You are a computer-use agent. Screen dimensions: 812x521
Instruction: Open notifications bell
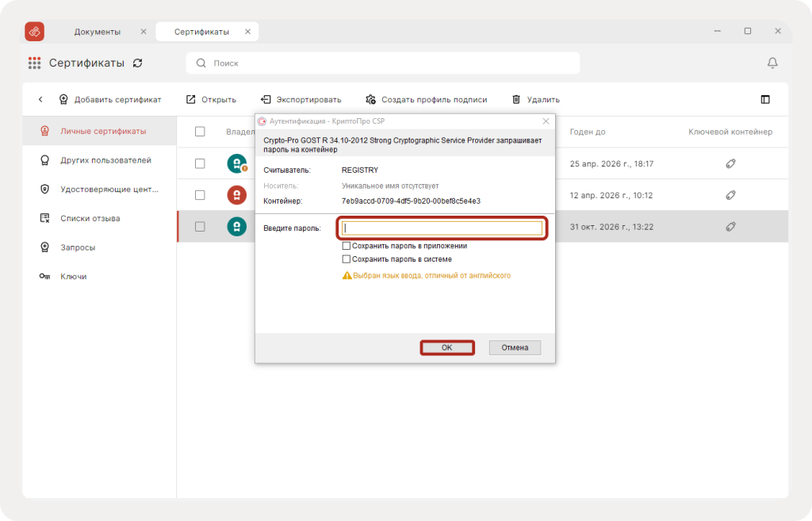[772, 63]
